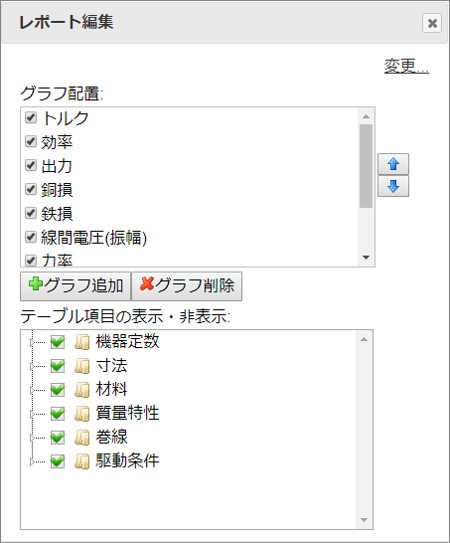The height and width of the screenshot is (543, 450).
Task: Uncheck the トルク graph checkbox
Action: point(31,117)
